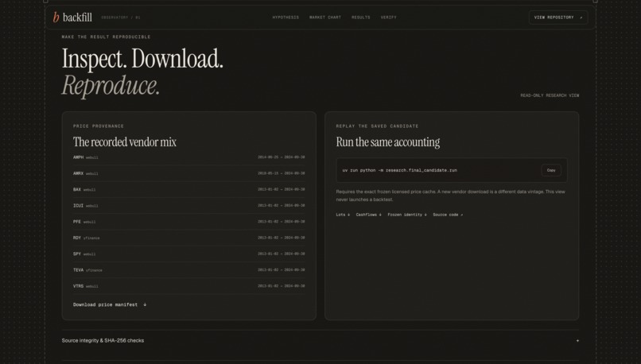641x364 pixels.
Task: Download the Cashflows file
Action: coord(368,215)
